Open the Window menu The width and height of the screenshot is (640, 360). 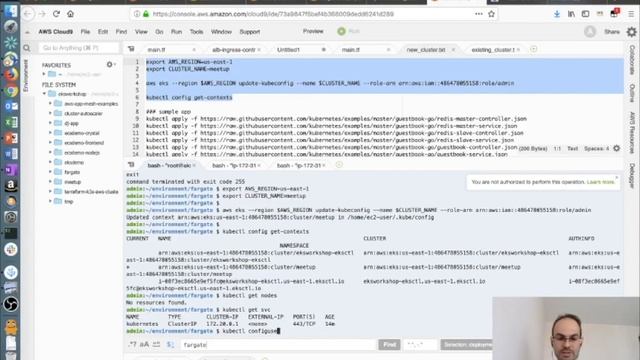pos(221,31)
